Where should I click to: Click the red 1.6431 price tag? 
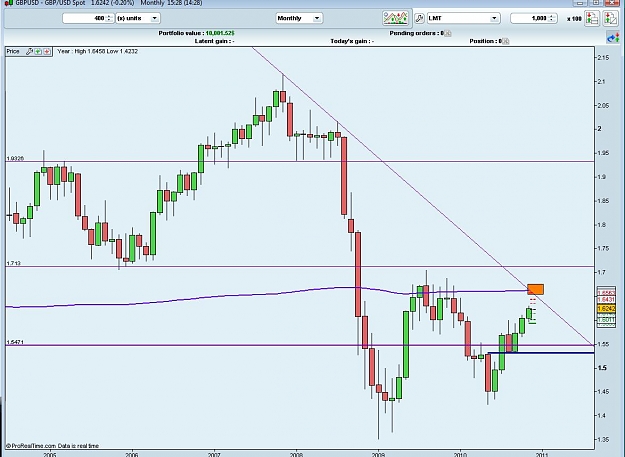point(606,299)
